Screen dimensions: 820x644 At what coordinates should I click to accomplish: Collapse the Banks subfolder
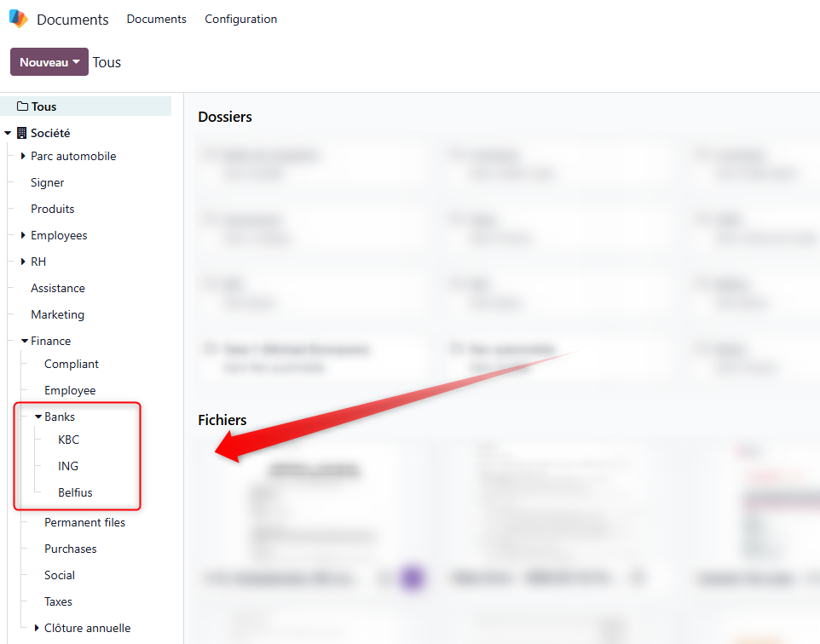coord(38,417)
